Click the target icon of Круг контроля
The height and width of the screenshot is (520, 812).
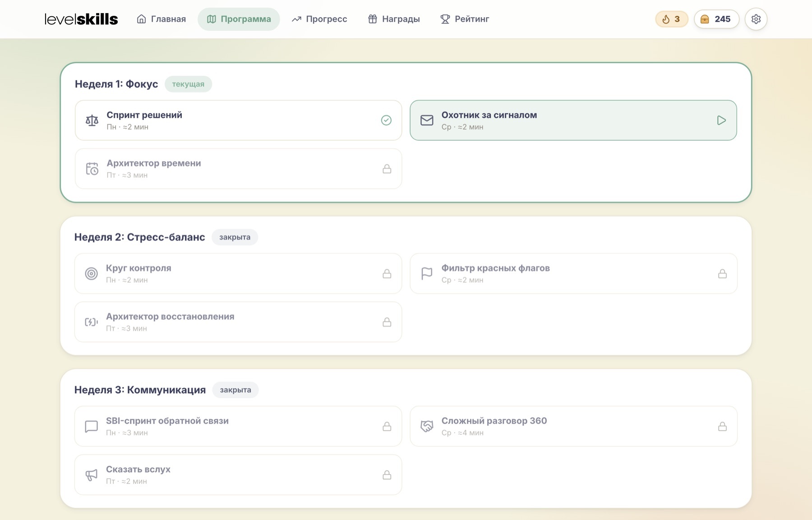pyautogui.click(x=92, y=274)
